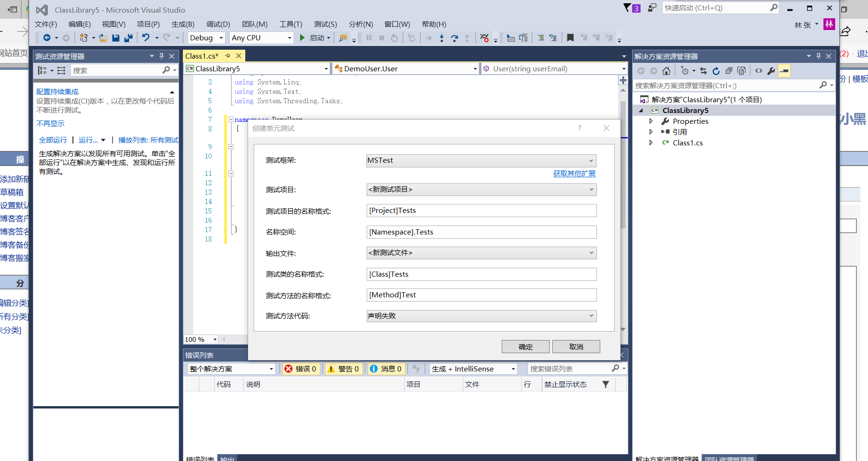The height and width of the screenshot is (461, 868).
Task: Toggle auto-hide pin on Solution Explorer panel
Action: click(x=819, y=56)
